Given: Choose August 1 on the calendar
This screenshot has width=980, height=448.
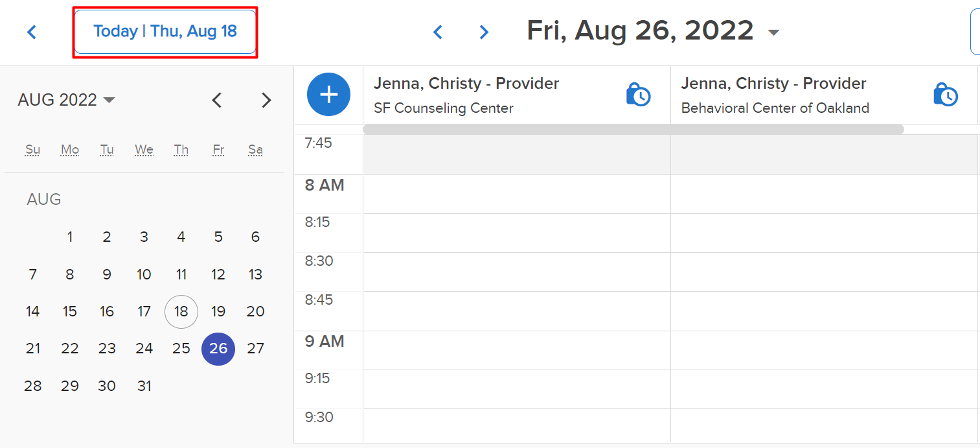Looking at the screenshot, I should pyautogui.click(x=70, y=237).
